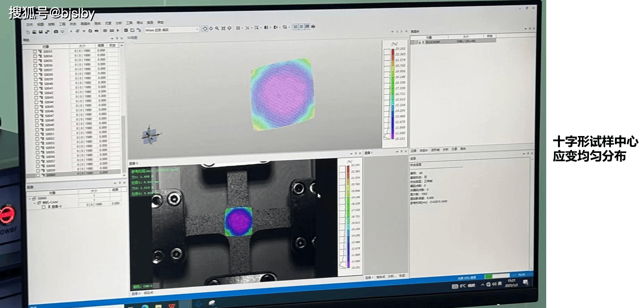This screenshot has height=308, width=644.
Task: Click the camera snapshot icon in the toolbar
Action: tap(55, 31)
